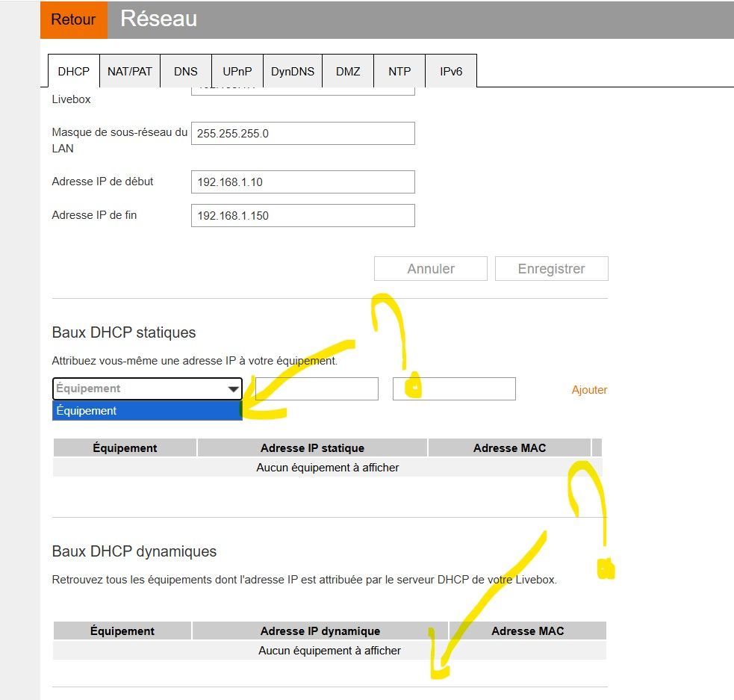The image size is (734, 700).
Task: Open the Équipement dropdown for static leases
Action: tap(147, 388)
